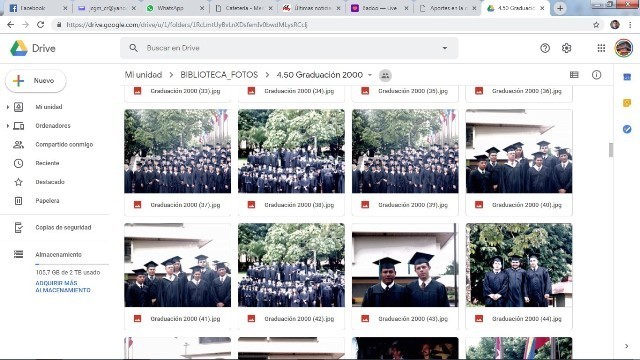This screenshot has width=640, height=360.
Task: Switch to the WhatsApp browser tab
Action: pos(176,8)
